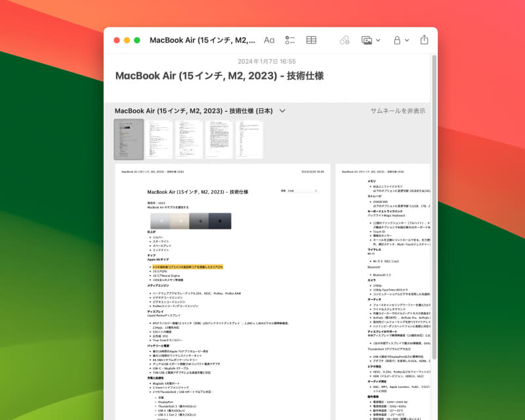This screenshot has height=420, width=525.
Task: Start collaboration with the add-people icon
Action: [343, 40]
